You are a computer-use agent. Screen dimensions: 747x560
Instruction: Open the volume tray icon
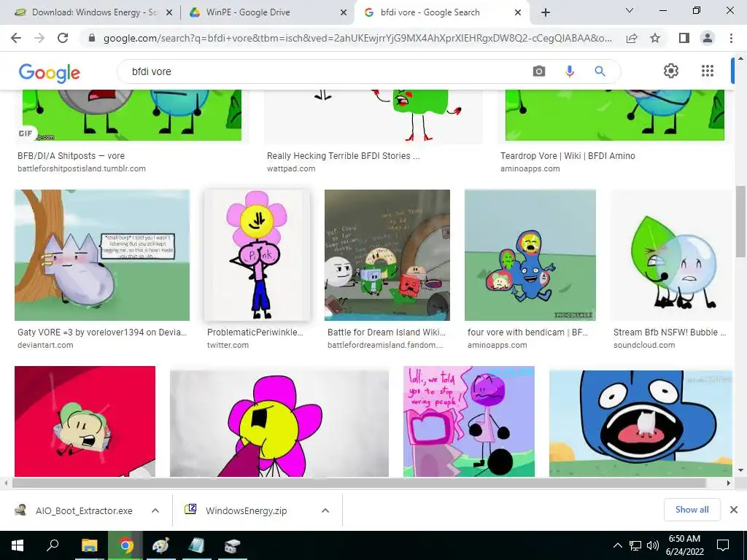(x=653, y=545)
